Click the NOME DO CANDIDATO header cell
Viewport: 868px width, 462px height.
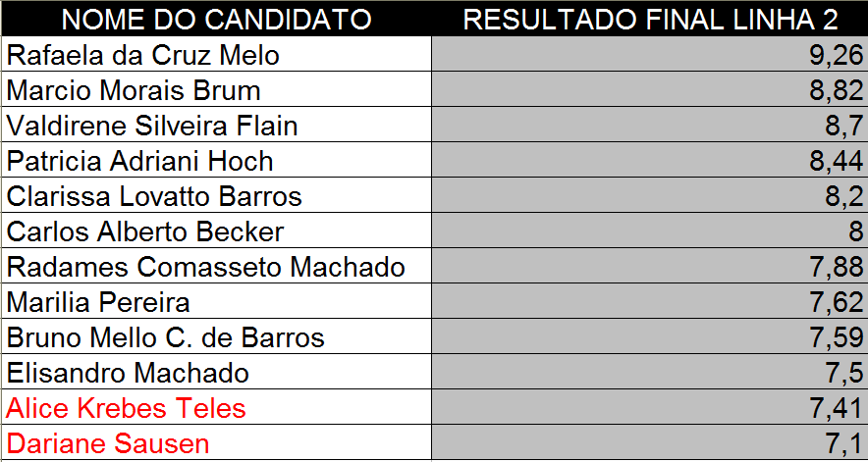[216, 19]
